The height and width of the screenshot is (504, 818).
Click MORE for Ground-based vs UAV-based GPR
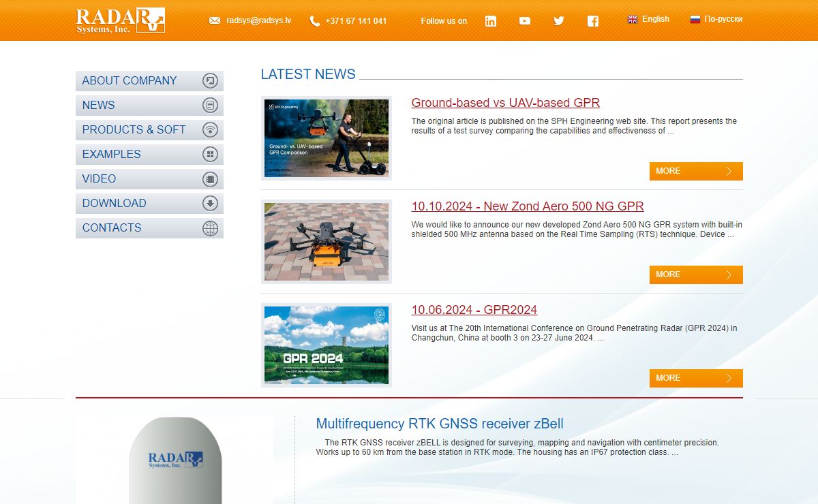coord(696,171)
